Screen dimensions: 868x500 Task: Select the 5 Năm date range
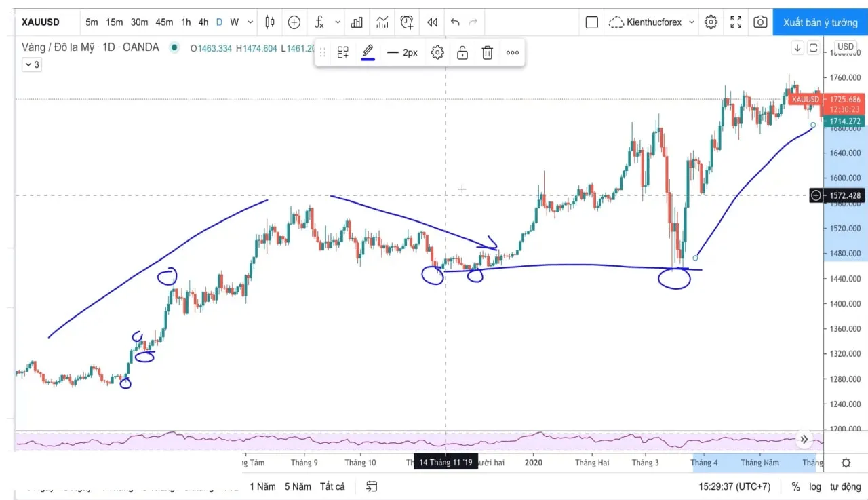pyautogui.click(x=298, y=486)
